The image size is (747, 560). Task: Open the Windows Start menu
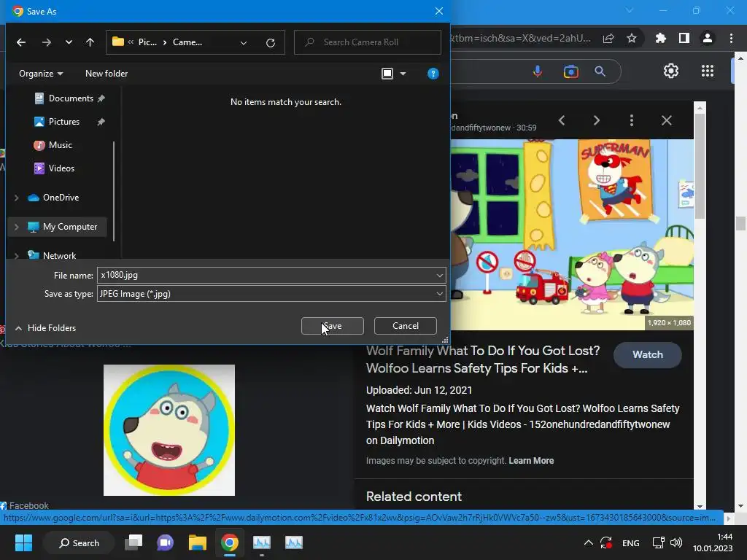tap(23, 542)
